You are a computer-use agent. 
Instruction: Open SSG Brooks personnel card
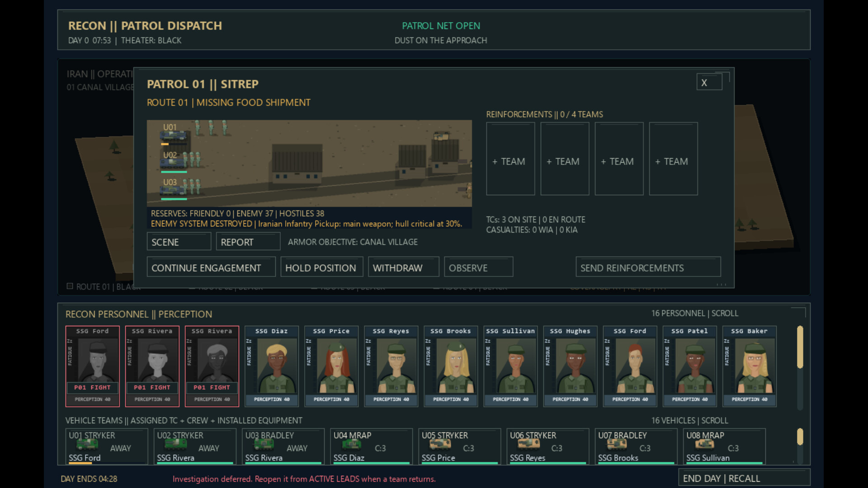click(450, 366)
